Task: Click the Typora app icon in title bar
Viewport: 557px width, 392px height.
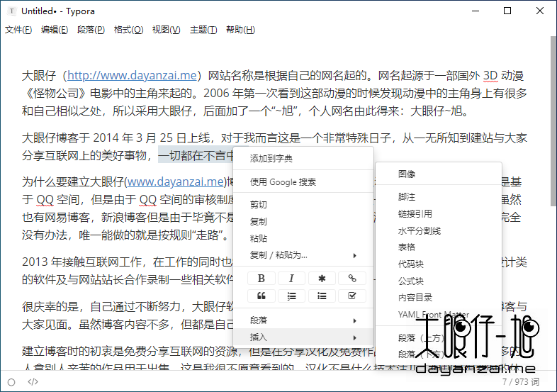Action: (12, 11)
